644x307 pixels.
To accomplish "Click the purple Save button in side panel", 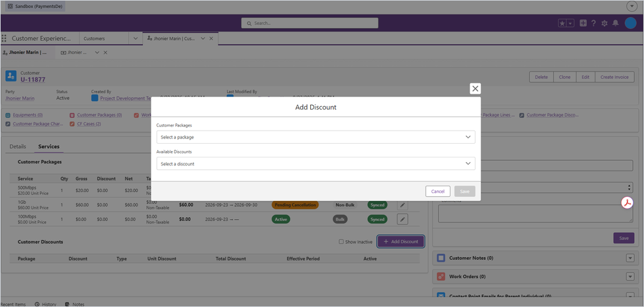I will click(x=624, y=238).
